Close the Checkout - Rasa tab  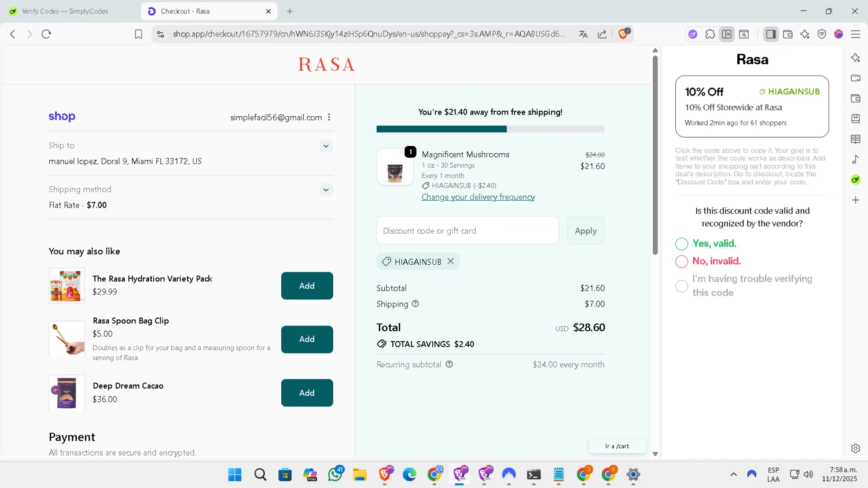(x=269, y=11)
